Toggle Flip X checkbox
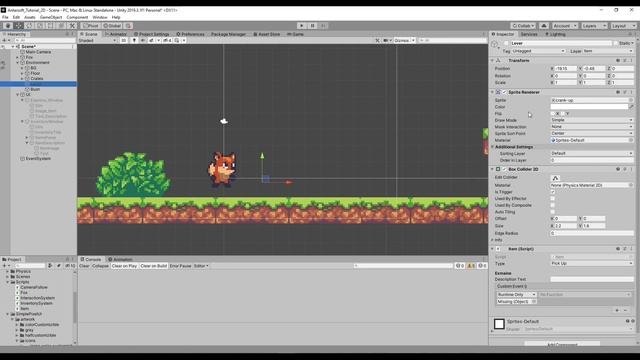This screenshot has width=640, height=360. pyautogui.click(x=553, y=113)
